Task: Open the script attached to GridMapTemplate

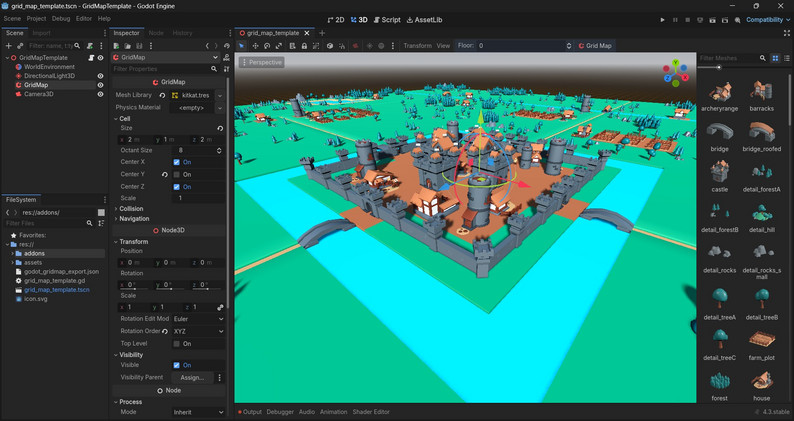Action: click(x=92, y=58)
